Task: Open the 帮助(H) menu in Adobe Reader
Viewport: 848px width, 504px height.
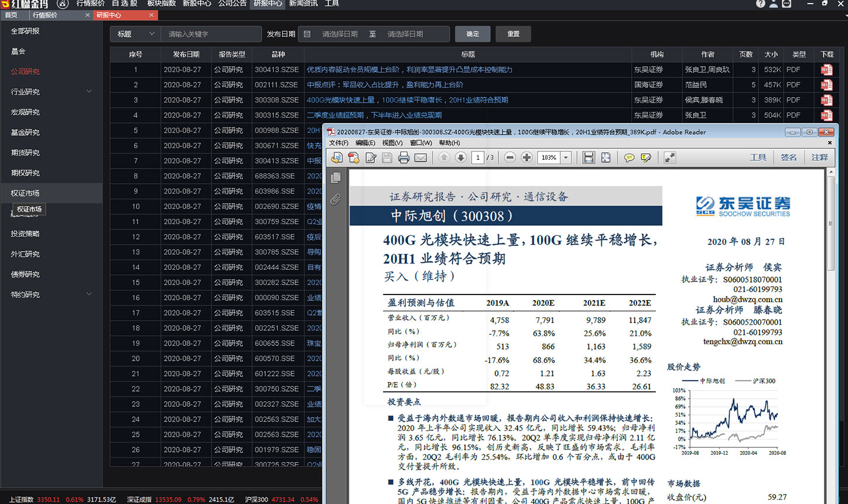Action: (449, 143)
